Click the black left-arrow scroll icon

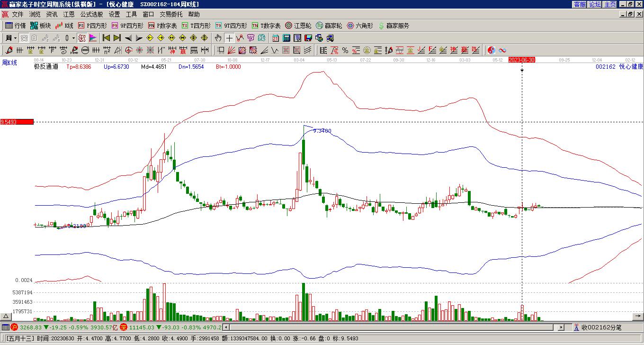pyautogui.click(x=128, y=38)
